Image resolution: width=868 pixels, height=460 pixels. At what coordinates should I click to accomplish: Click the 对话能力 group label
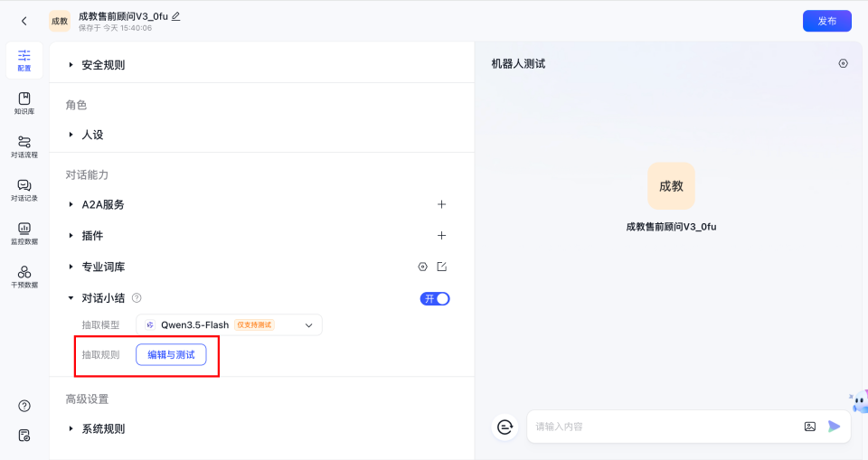[87, 175]
